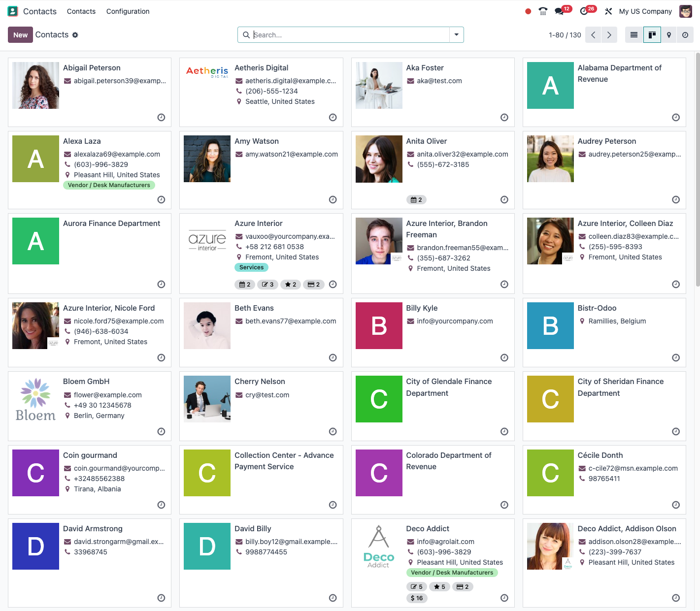
Task: Open the Beth Evans contact card
Action: point(261,332)
